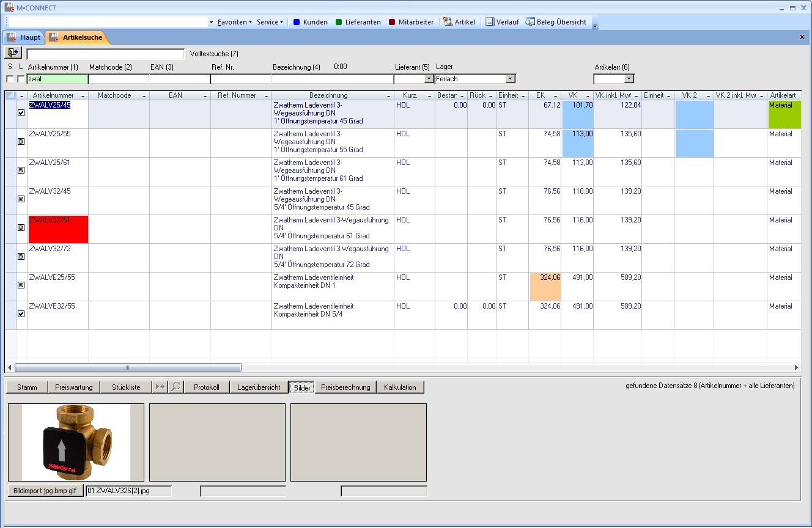Viewport: 812px width, 528px height.
Task: Expand the Artikelart (6) dropdown
Action: tap(629, 79)
